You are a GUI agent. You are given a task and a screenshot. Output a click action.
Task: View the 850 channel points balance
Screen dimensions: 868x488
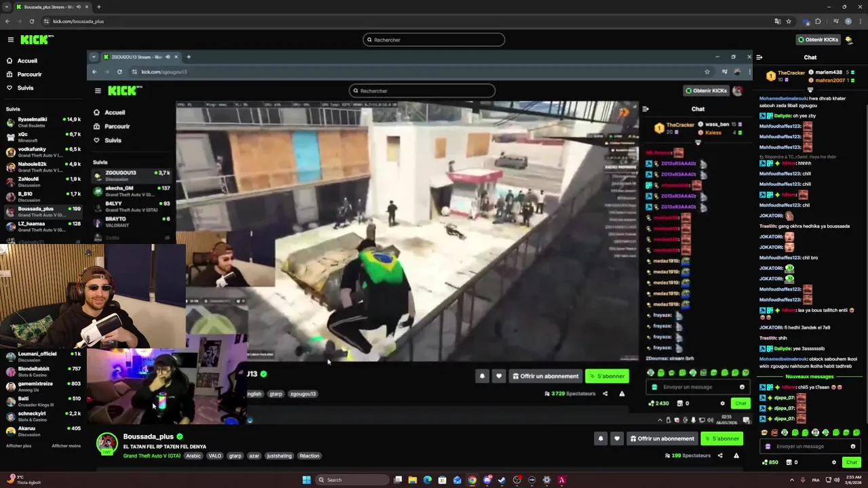tap(770, 462)
